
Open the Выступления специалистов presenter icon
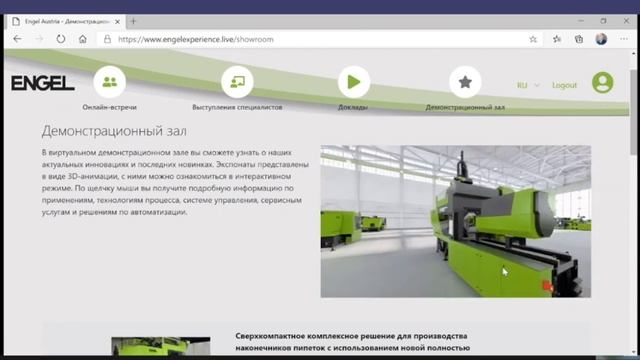pos(237,82)
